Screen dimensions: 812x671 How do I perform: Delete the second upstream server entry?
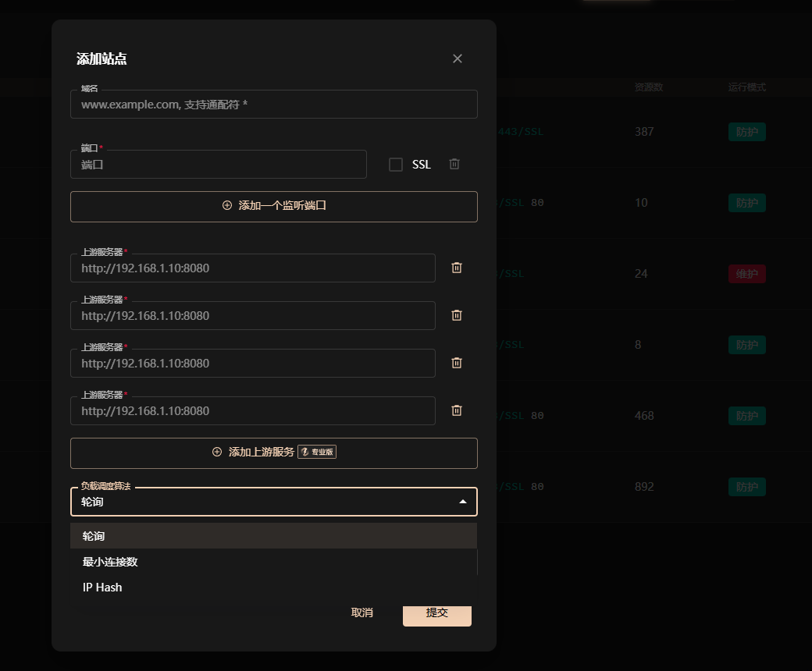click(x=456, y=315)
